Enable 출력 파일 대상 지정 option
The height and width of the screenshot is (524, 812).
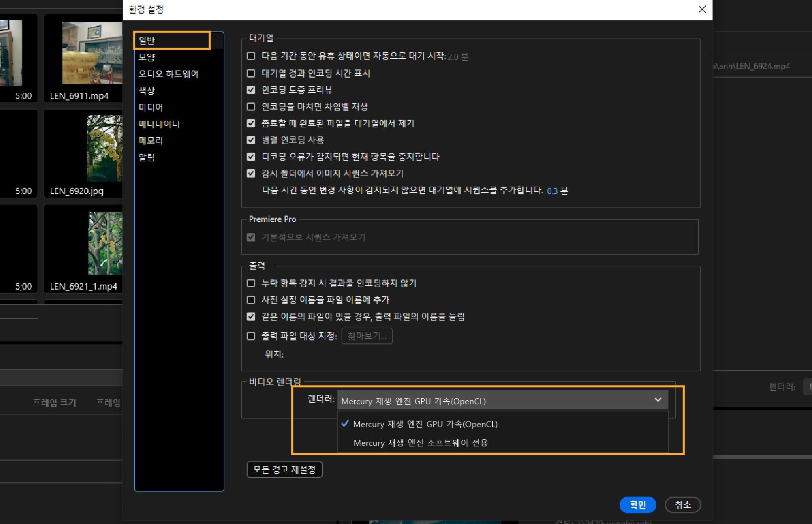coord(251,336)
